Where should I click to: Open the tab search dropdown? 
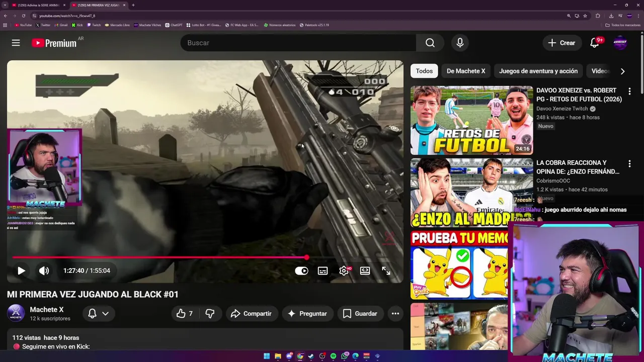[5, 5]
